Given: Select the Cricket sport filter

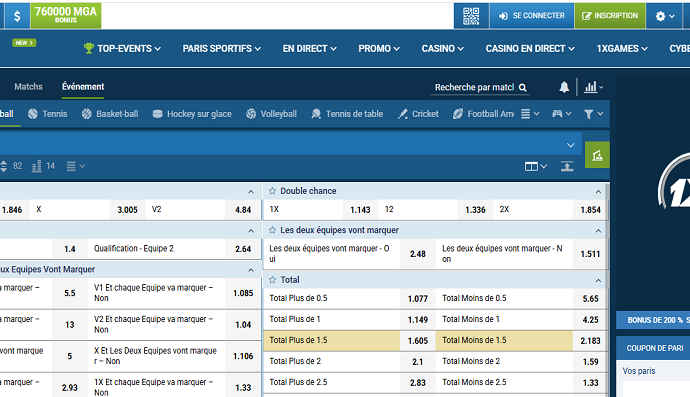Looking at the screenshot, I should tap(418, 114).
